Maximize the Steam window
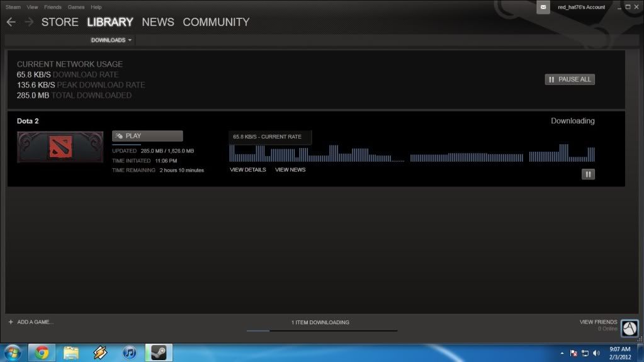 (x=628, y=7)
